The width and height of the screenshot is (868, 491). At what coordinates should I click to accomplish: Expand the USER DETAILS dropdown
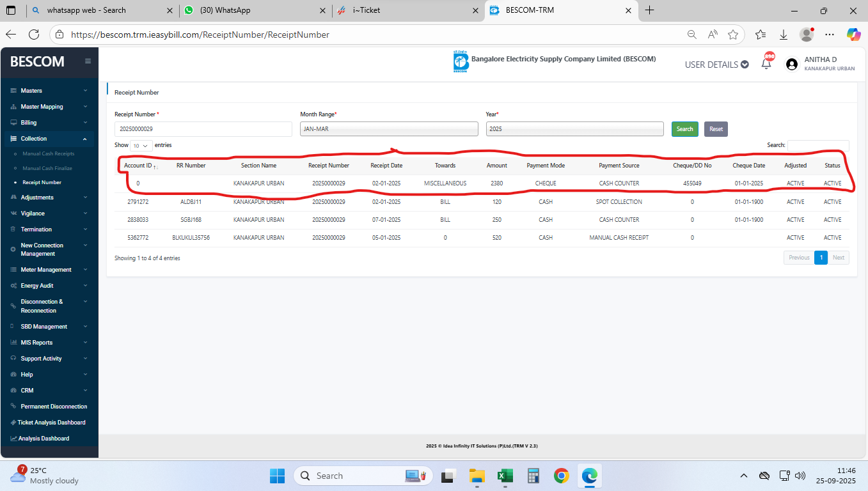click(716, 65)
